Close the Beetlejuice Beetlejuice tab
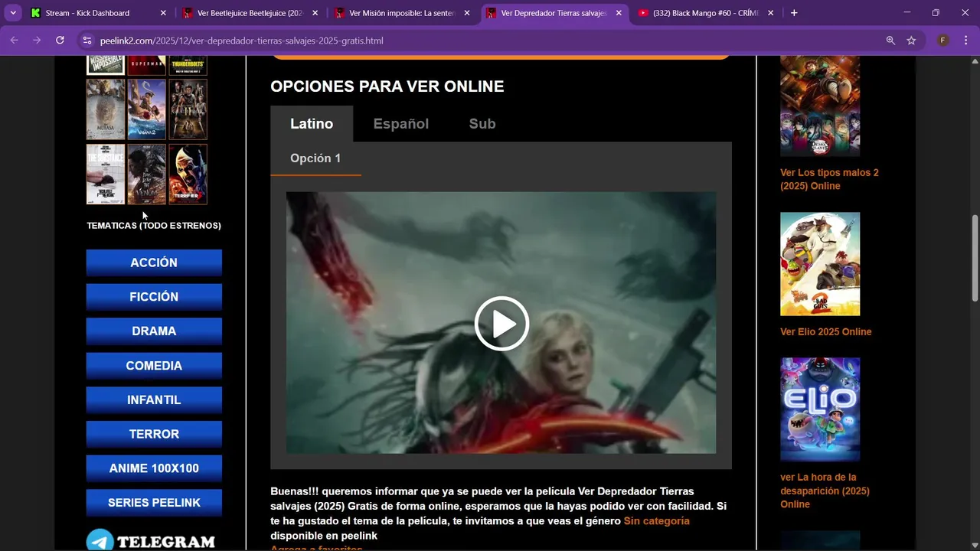Image resolution: width=980 pixels, height=551 pixels. tap(315, 13)
